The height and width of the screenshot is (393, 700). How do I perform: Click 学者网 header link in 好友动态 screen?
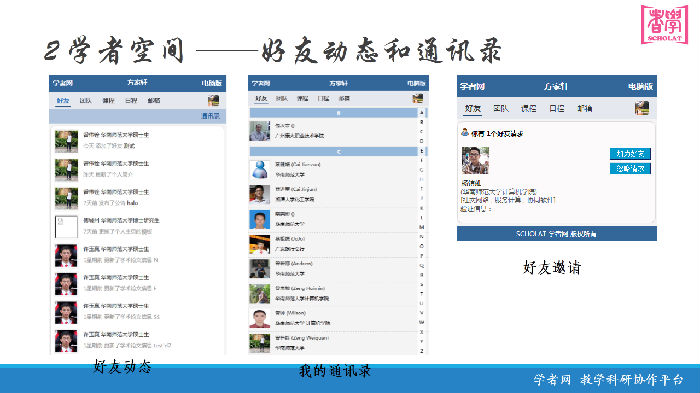click(x=62, y=83)
